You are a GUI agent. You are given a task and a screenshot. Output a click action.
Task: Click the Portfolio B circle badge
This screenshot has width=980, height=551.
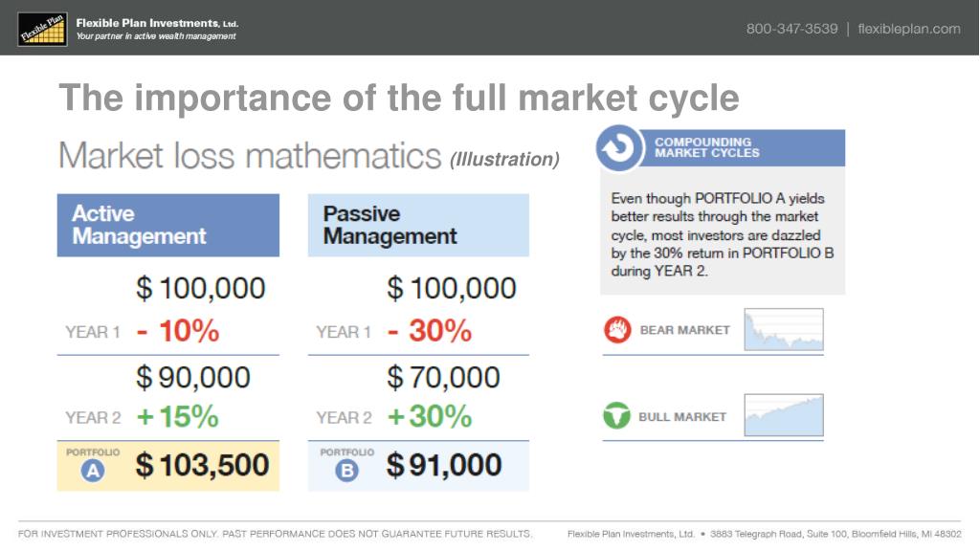tap(346, 471)
